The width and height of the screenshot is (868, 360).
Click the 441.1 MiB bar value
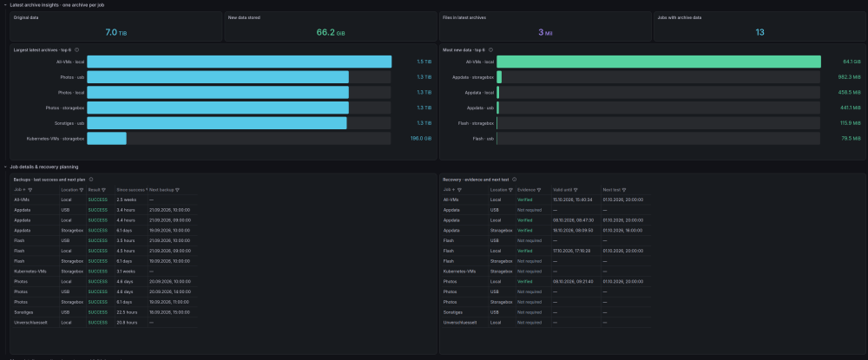click(x=851, y=108)
